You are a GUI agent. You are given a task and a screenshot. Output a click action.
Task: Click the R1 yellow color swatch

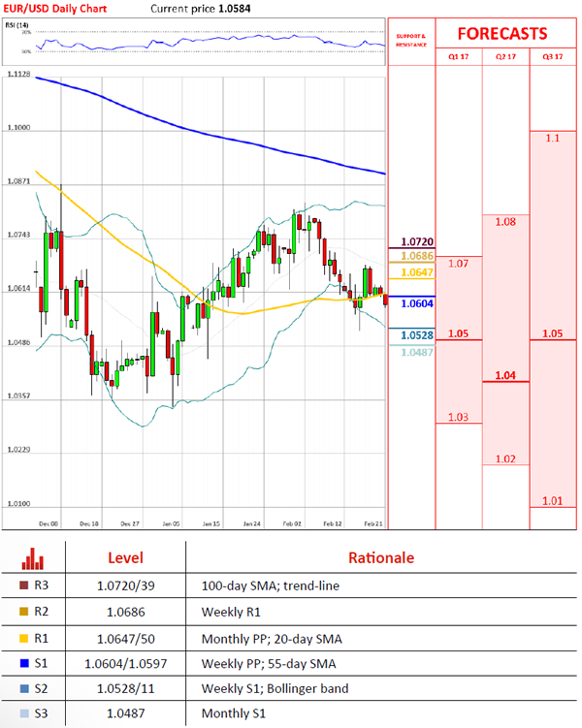click(x=24, y=639)
